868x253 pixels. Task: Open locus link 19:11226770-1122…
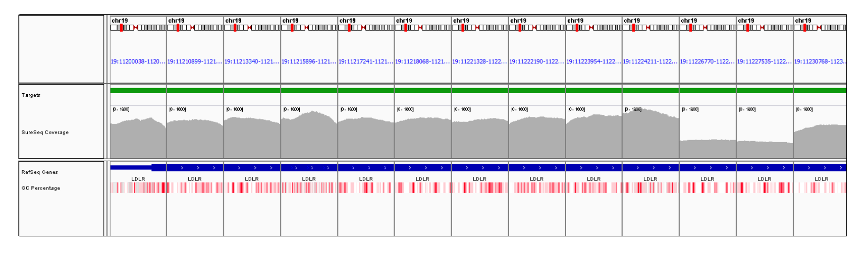707,61
